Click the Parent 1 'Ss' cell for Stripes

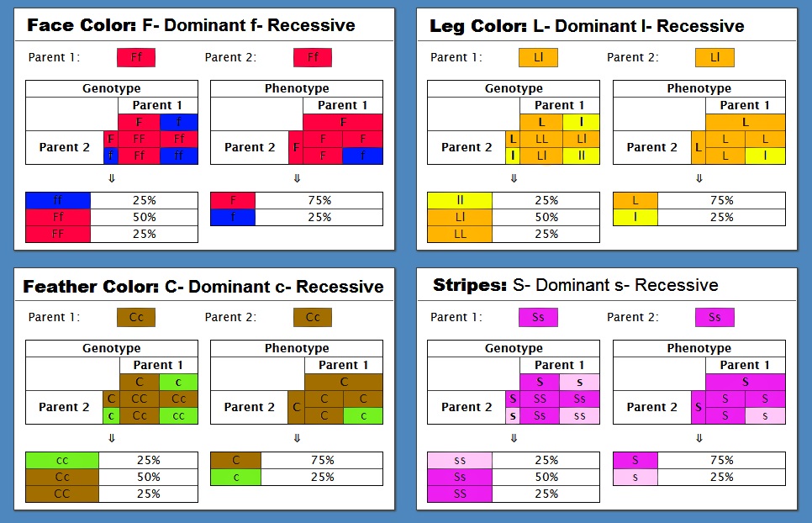click(x=538, y=317)
